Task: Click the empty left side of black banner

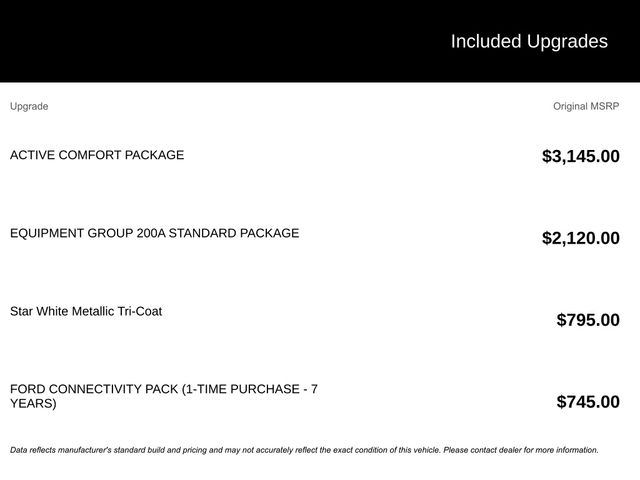Action: (x=150, y=41)
